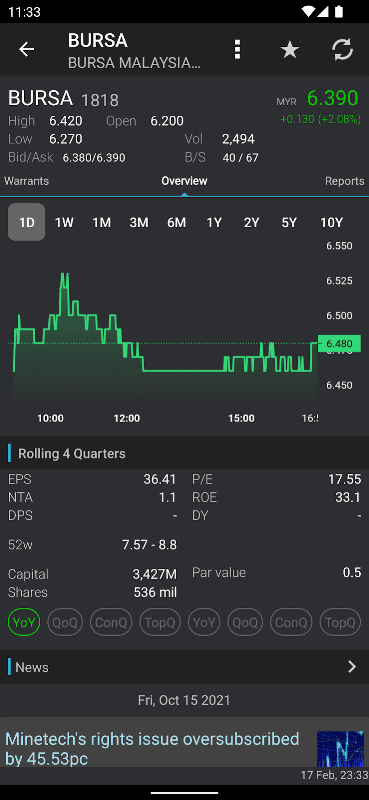Select the 6M chart range
The image size is (369, 800).
tap(177, 222)
